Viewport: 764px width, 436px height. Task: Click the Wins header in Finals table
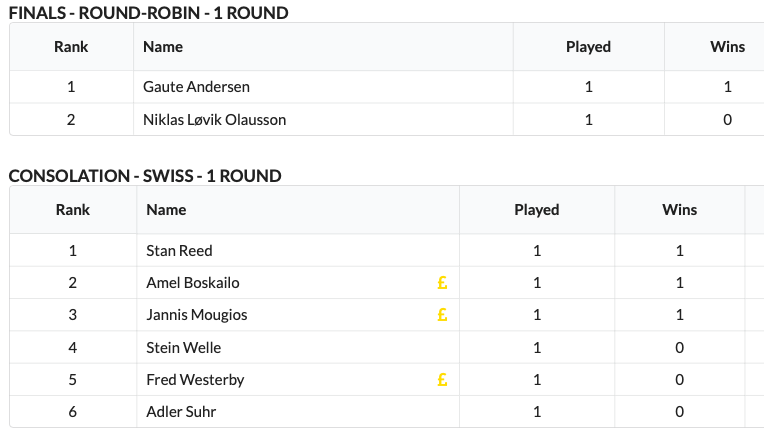(x=727, y=47)
